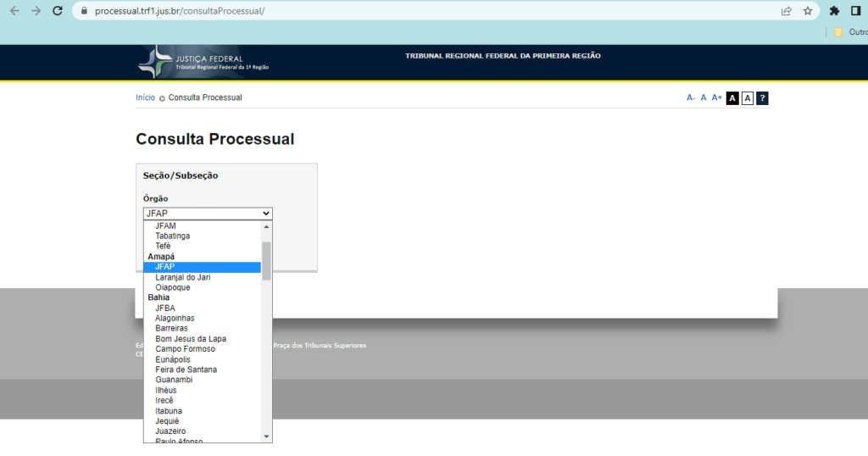Screen dimensions: 868x456
Task: Decrease font size with A- button
Action: (691, 98)
